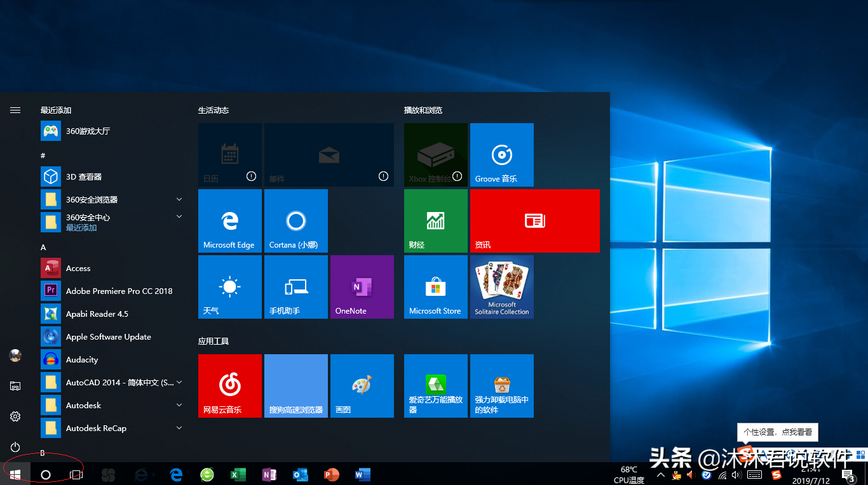Image resolution: width=868 pixels, height=485 pixels.
Task: Open the Cortana (小娜) tile
Action: click(296, 221)
